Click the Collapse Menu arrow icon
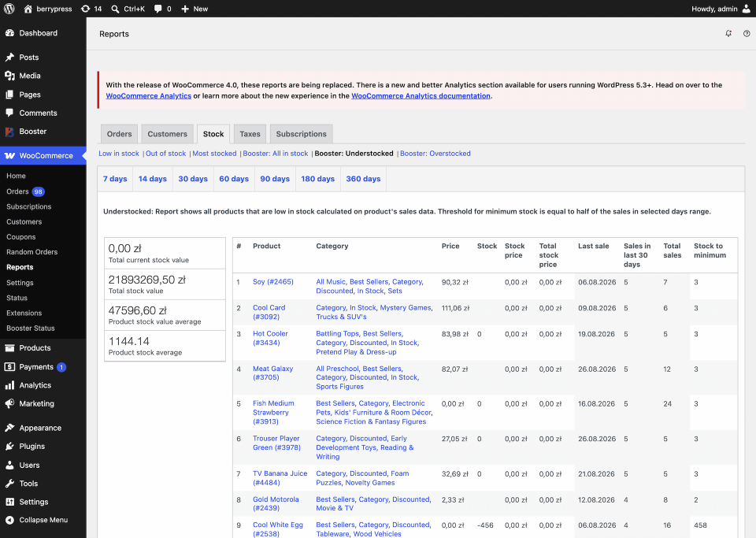Image resolution: width=756 pixels, height=538 pixels. pos(9,520)
